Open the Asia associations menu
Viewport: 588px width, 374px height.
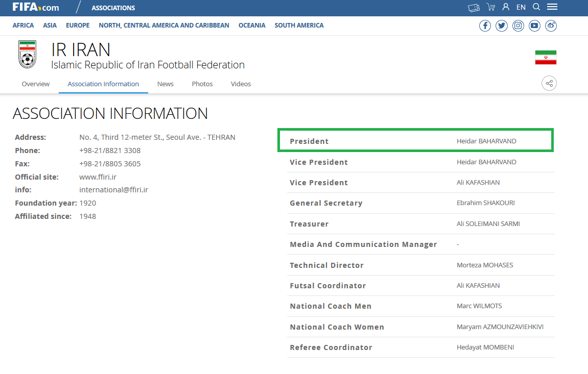[x=50, y=26]
